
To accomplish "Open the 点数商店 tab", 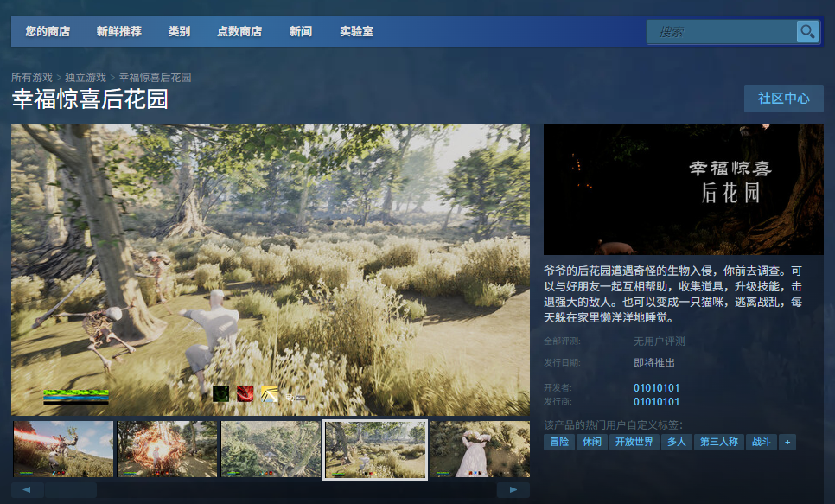I will pyautogui.click(x=239, y=32).
